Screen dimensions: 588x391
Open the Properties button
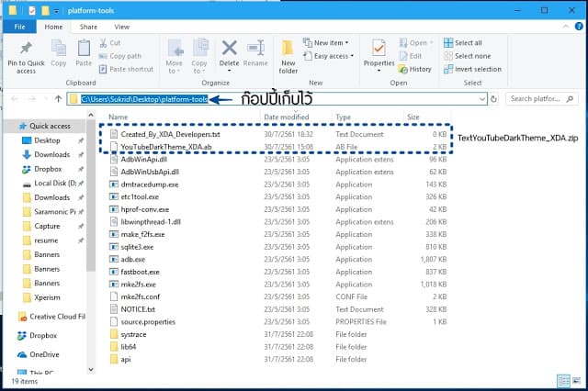[379, 55]
